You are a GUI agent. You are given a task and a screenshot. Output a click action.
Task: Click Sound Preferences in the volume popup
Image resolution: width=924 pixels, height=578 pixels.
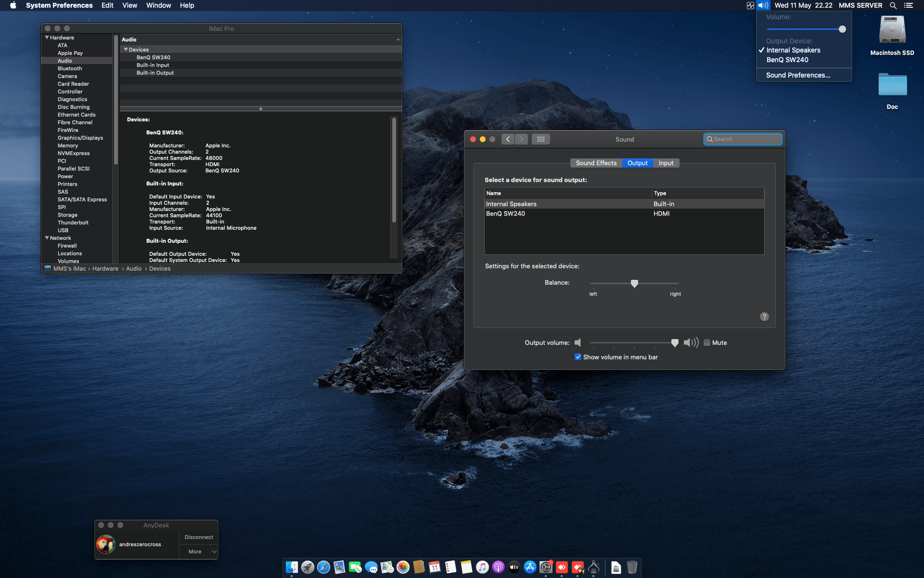point(798,75)
